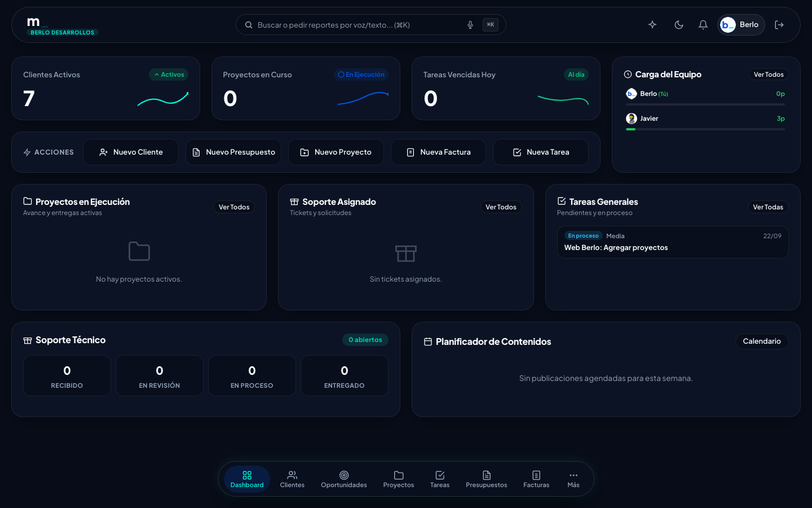Open Ver Todas in Tareas Generales
This screenshot has height=508, width=812.
pyautogui.click(x=768, y=207)
